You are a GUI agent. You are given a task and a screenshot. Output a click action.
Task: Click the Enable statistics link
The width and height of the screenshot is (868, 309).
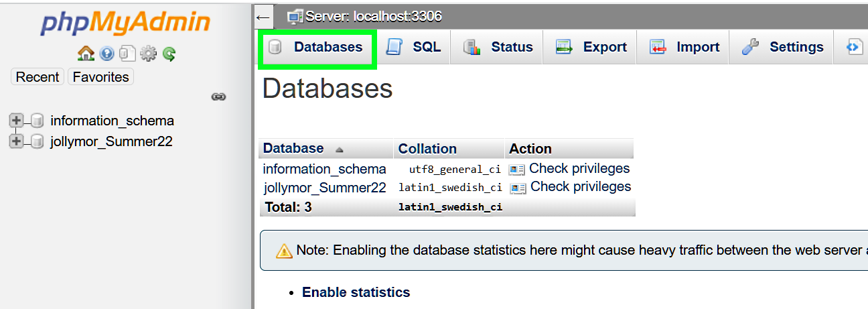(x=356, y=292)
